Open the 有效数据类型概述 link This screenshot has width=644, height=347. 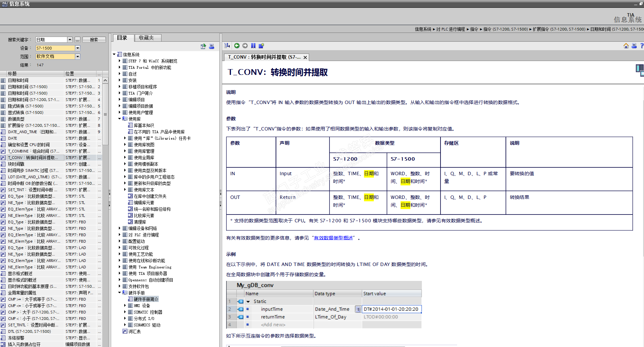click(334, 238)
